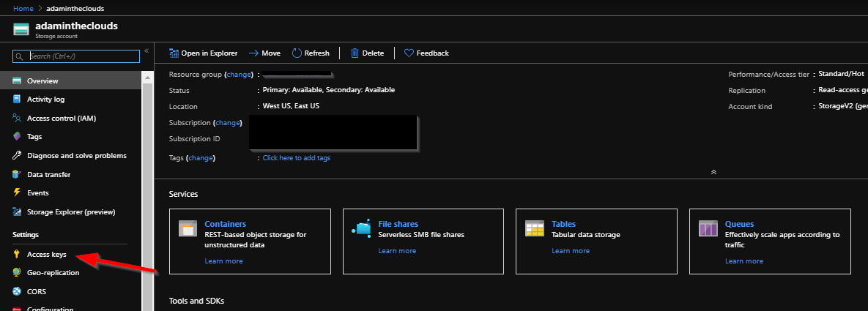Collapse the sidebar with double chevron

click(x=146, y=51)
